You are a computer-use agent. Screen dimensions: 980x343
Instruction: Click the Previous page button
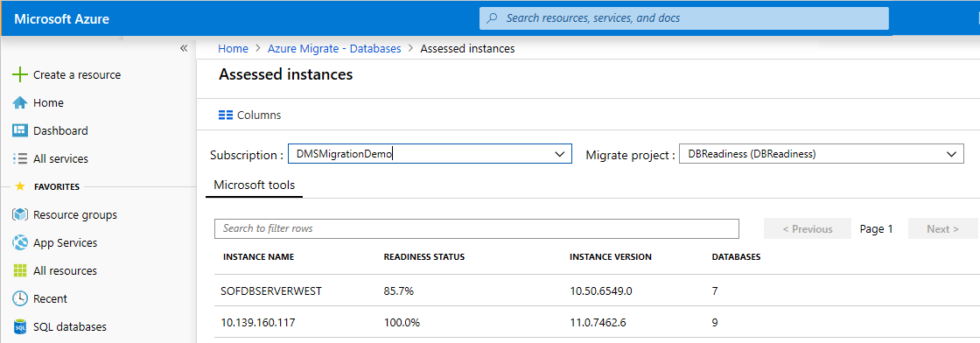[808, 228]
